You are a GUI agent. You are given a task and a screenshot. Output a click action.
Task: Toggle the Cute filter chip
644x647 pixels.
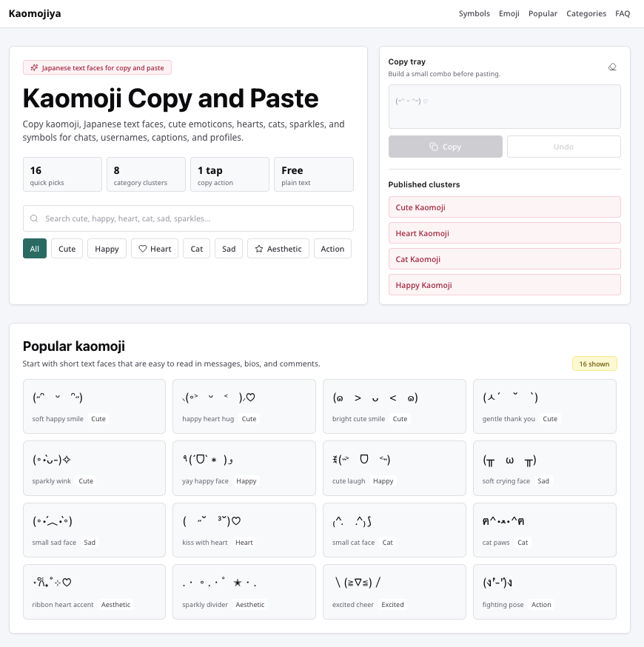(67, 249)
